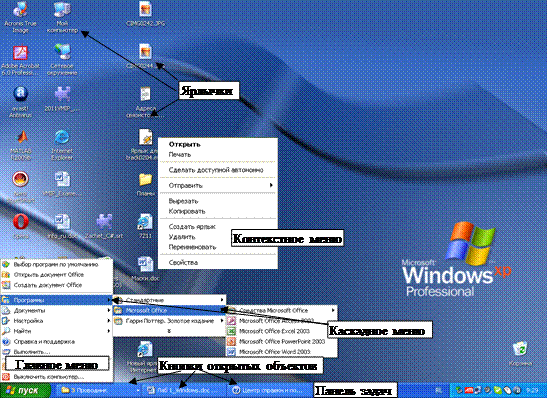Viewport: 547px width, 401px height.
Task: Click the Microsoft Office Excel 2003 icon
Action: (x=231, y=331)
